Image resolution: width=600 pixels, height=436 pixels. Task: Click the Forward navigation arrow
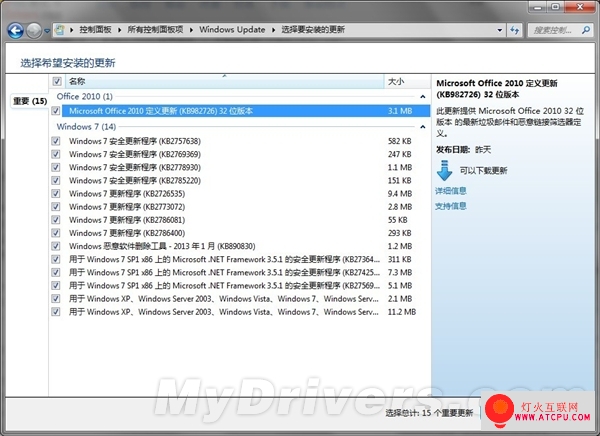click(x=34, y=31)
